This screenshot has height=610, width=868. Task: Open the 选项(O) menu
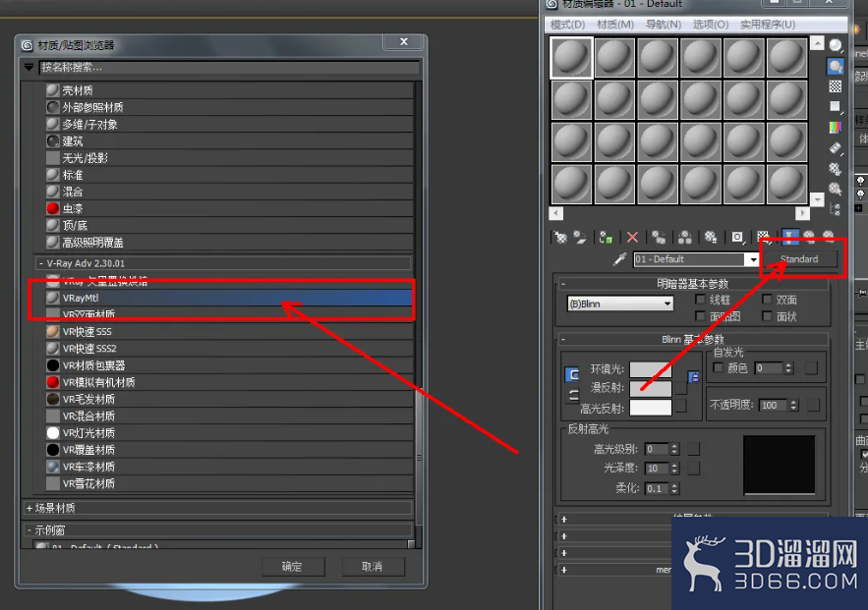711,25
